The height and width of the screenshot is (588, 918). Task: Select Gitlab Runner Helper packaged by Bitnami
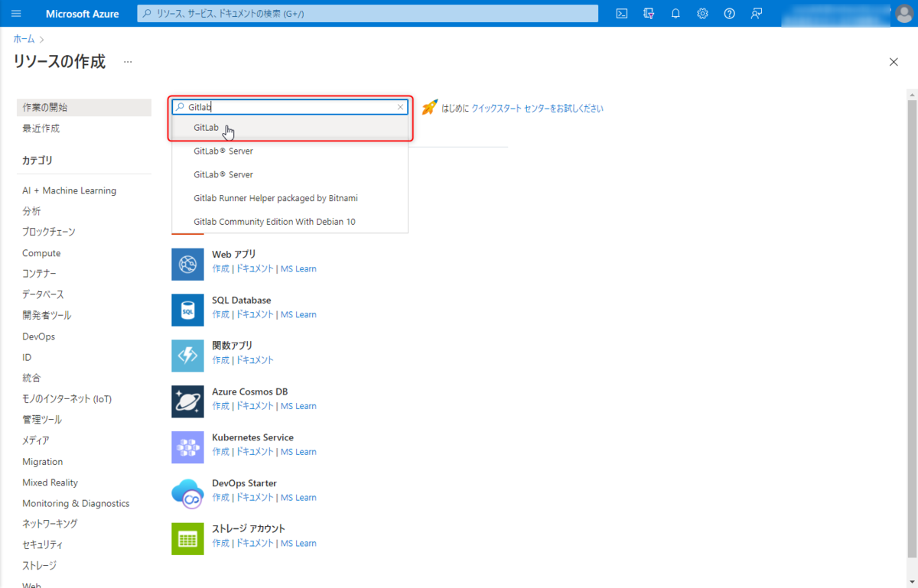point(290,198)
